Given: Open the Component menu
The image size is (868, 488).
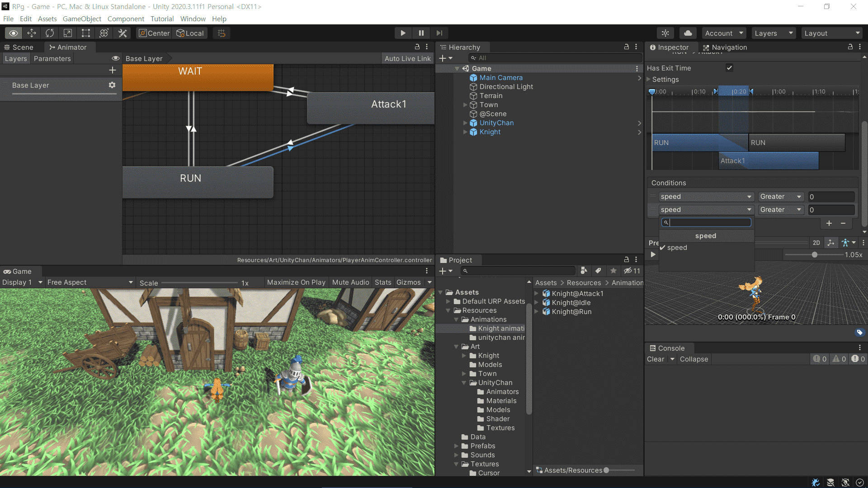Looking at the screenshot, I should pyautogui.click(x=126, y=19).
